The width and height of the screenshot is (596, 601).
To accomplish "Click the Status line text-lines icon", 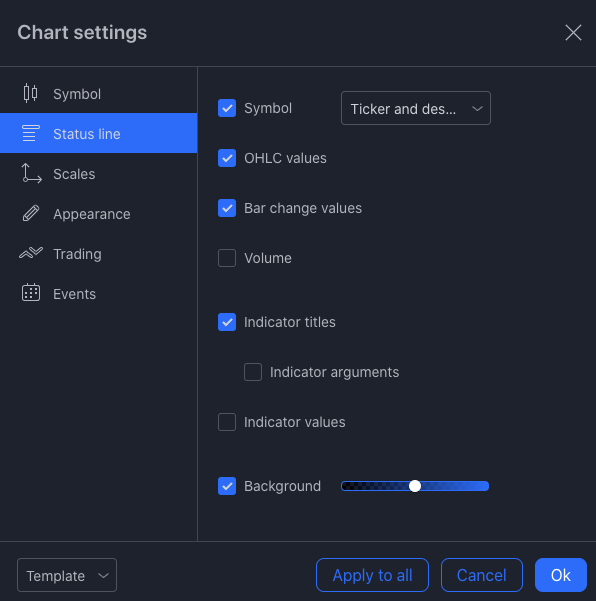I will 31,133.
